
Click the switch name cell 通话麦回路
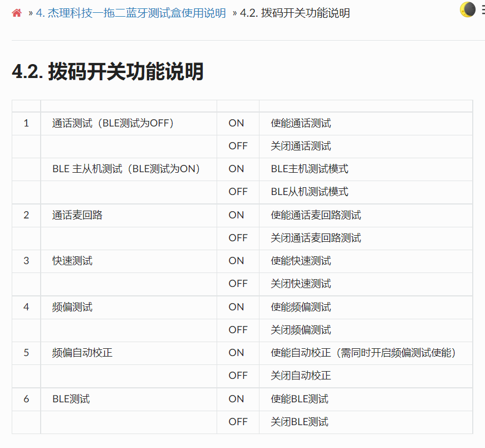click(129, 215)
